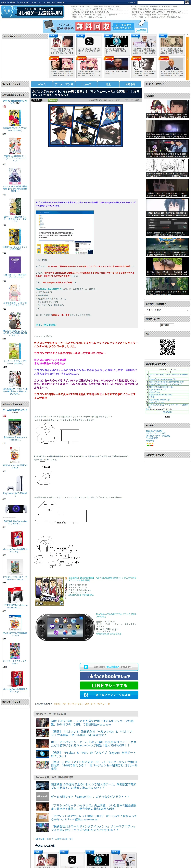Click the お気に入りに追加 link
This screenshot has height=868, width=191.
point(154,431)
